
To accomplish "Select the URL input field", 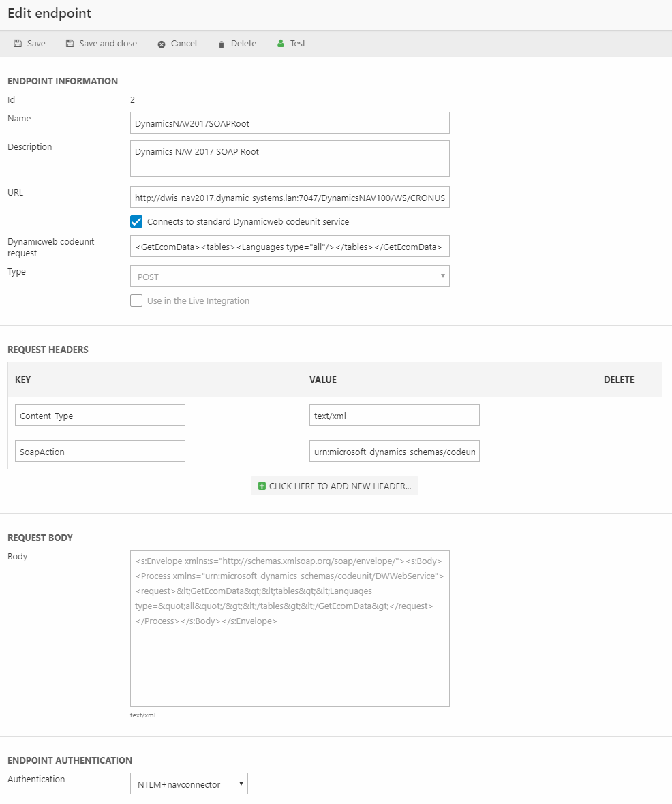I will (x=290, y=197).
